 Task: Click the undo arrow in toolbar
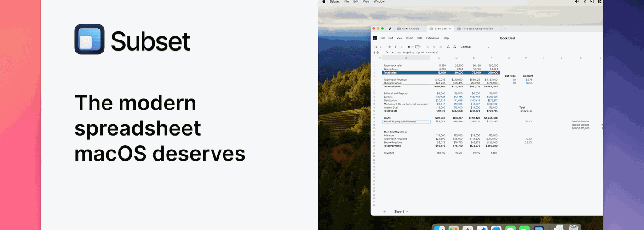coord(375,47)
